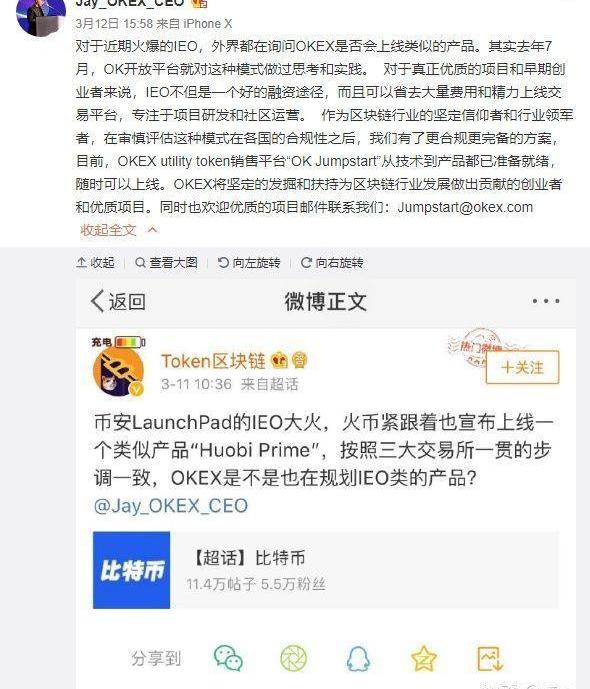The image size is (590, 689).
Task: Share via WeChat Moments camera-shutter icon
Action: [293, 658]
